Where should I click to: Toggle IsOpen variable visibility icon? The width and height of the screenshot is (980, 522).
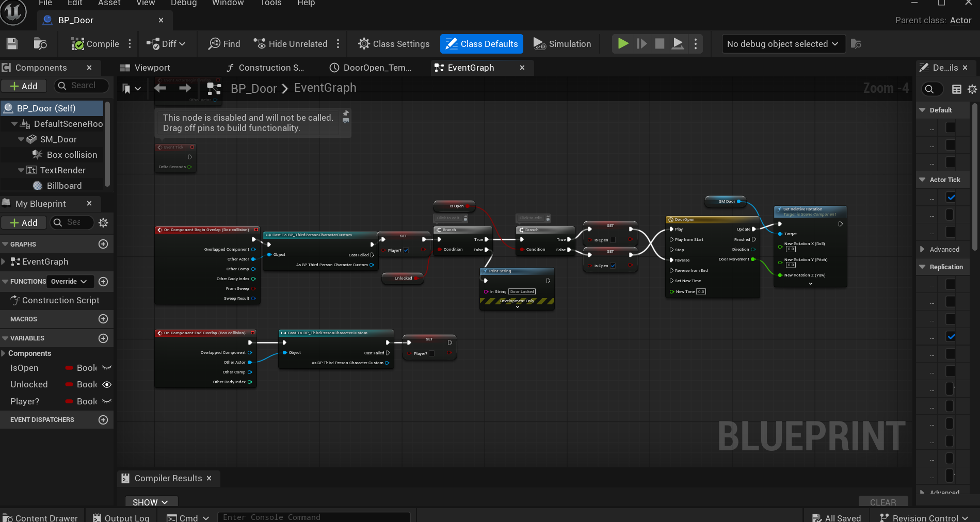(x=107, y=368)
